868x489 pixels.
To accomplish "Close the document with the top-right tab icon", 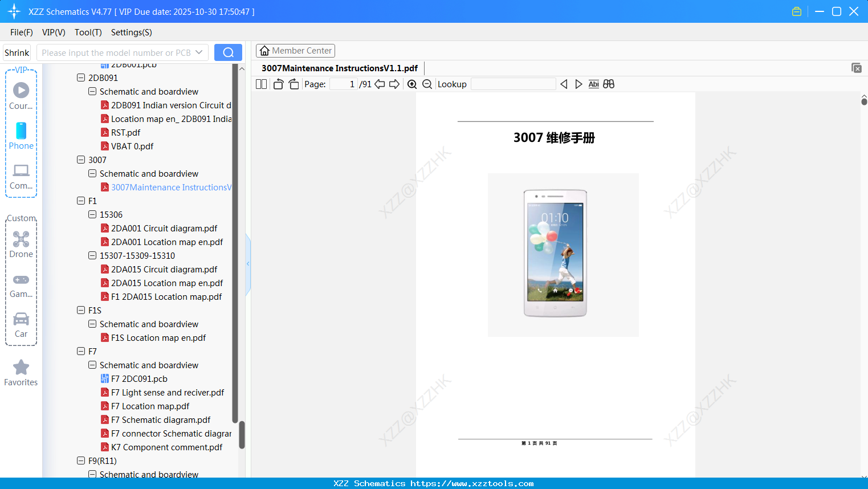I will pyautogui.click(x=857, y=68).
